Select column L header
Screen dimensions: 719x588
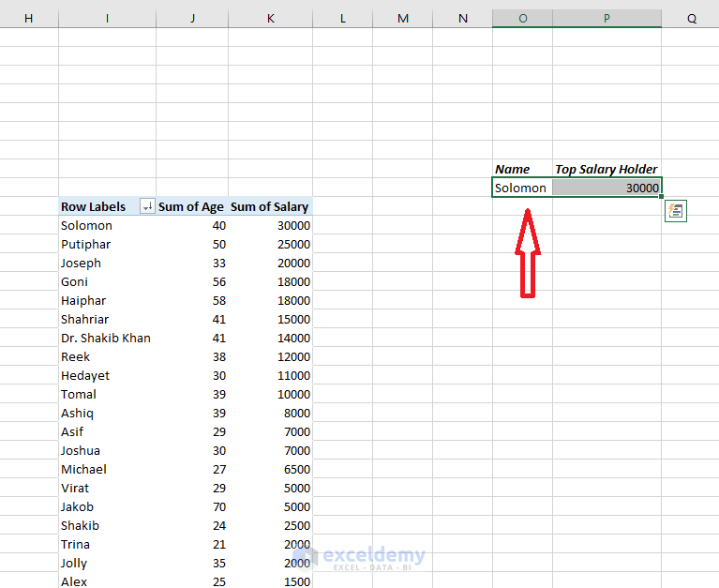342,19
